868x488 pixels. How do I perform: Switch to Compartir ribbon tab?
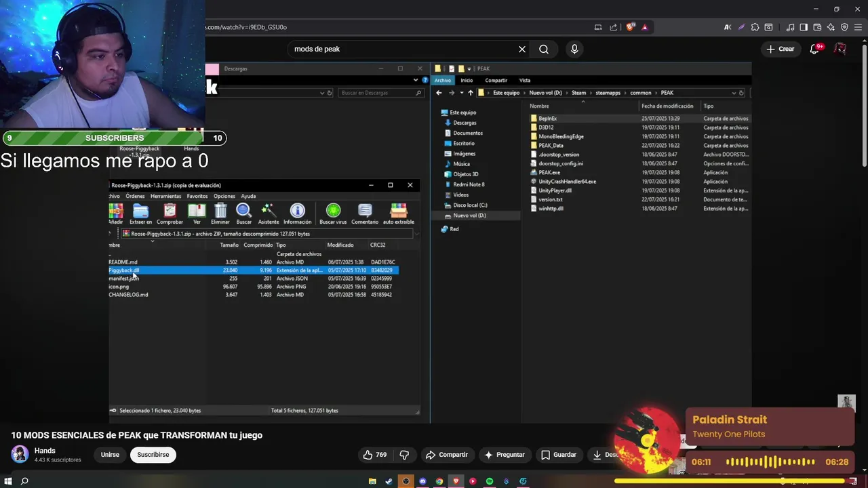[x=496, y=80]
